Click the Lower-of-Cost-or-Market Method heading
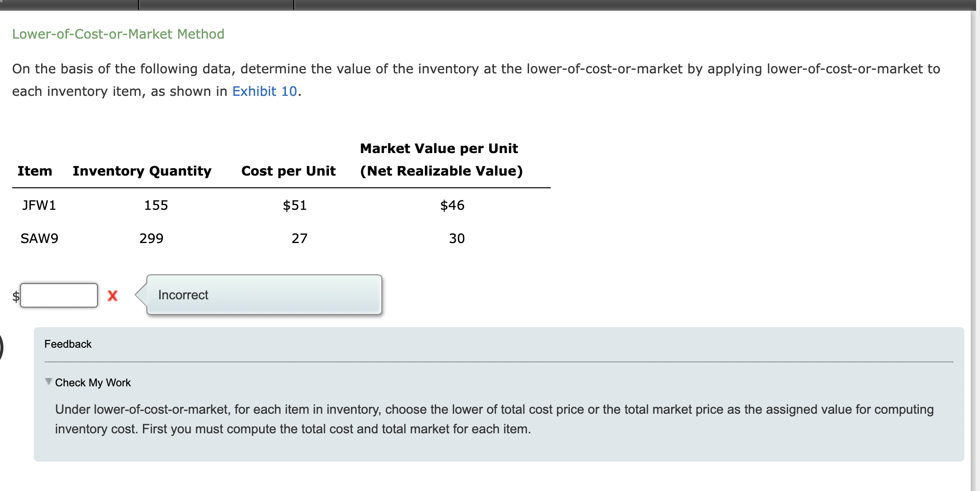Image resolution: width=980 pixels, height=491 pixels. 118,33
